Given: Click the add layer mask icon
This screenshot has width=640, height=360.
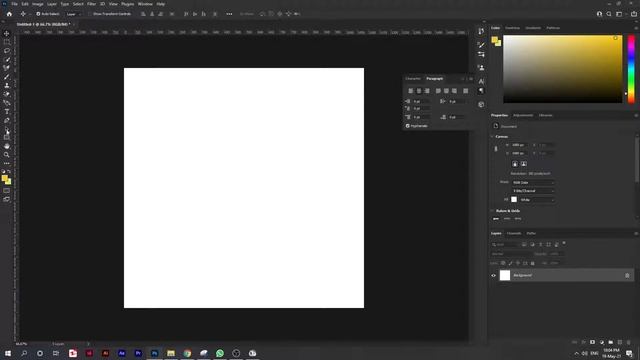Looking at the screenshot, I should tap(592, 342).
